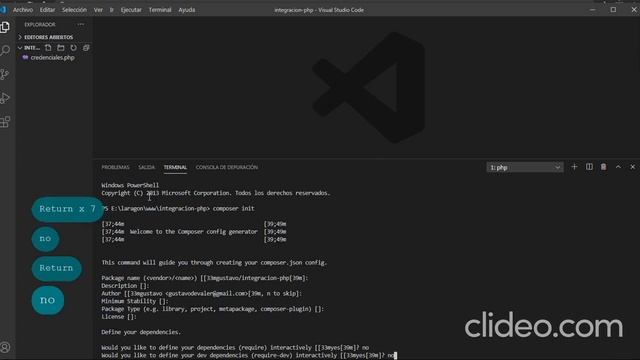Click the 'Package name' prompt line
Image resolution: width=640 pixels, height=360 pixels.
205,278
